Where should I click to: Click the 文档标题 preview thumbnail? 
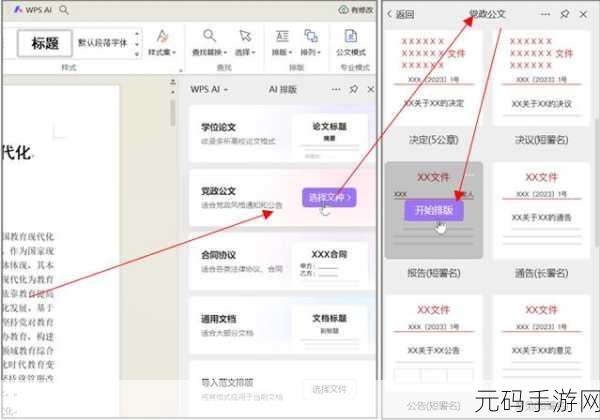(x=329, y=329)
